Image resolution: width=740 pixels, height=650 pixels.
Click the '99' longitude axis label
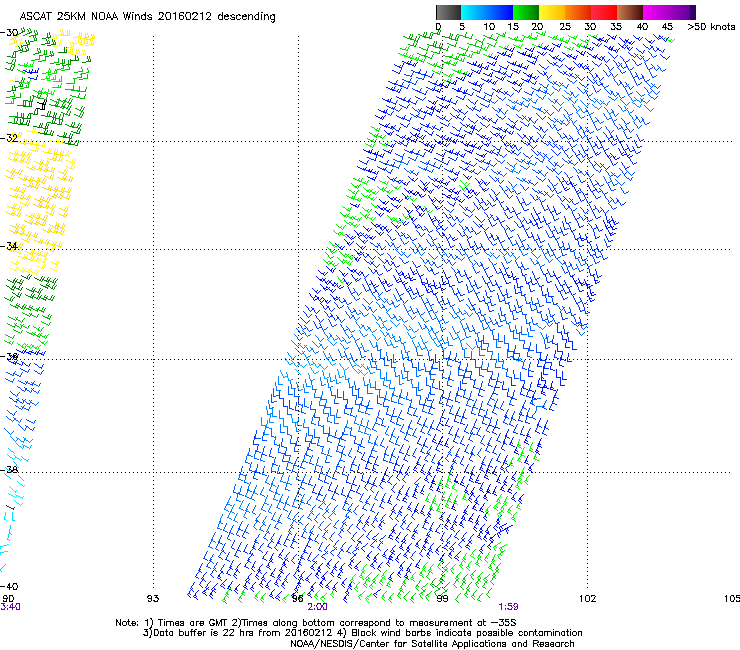click(442, 599)
